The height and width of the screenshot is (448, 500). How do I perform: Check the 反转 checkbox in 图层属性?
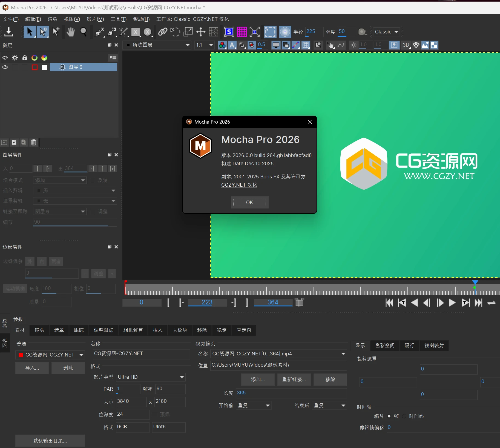(93, 180)
